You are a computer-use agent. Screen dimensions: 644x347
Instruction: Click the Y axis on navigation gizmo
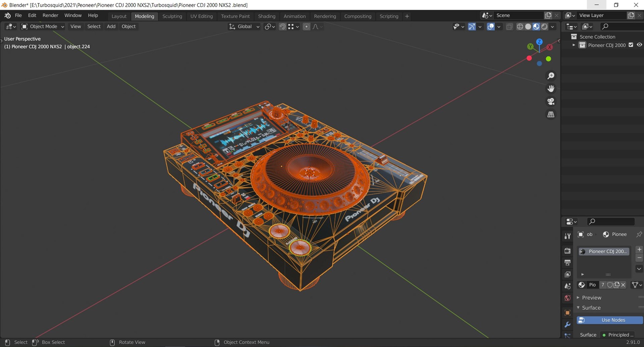coord(530,47)
